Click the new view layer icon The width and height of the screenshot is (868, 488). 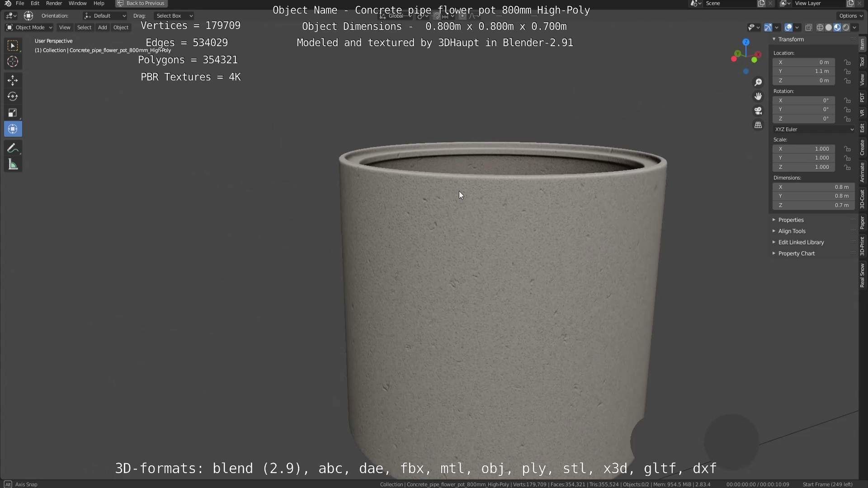850,3
